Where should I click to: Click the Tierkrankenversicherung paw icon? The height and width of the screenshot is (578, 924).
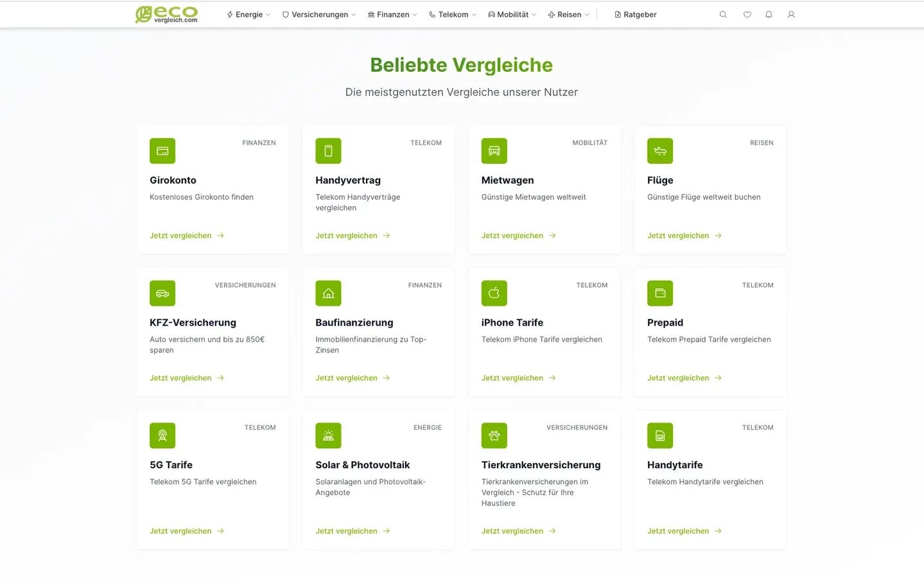tap(494, 435)
